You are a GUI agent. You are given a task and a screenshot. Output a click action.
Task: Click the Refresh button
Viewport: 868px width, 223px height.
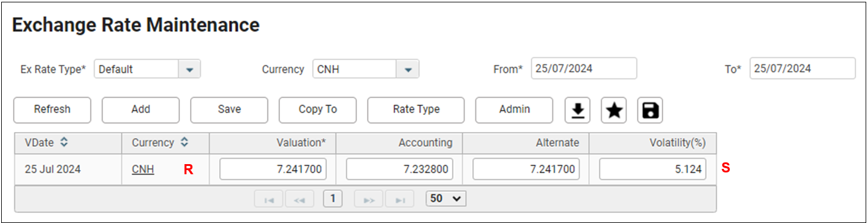pos(52,109)
